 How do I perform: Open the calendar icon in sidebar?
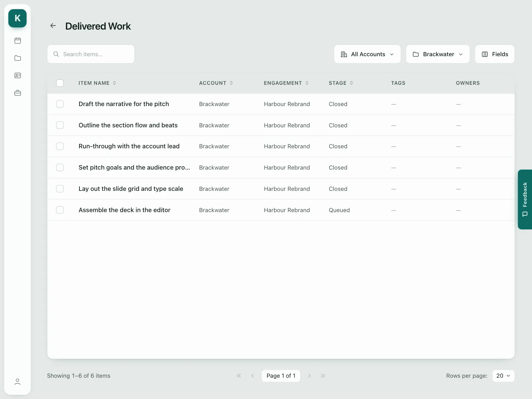click(18, 41)
